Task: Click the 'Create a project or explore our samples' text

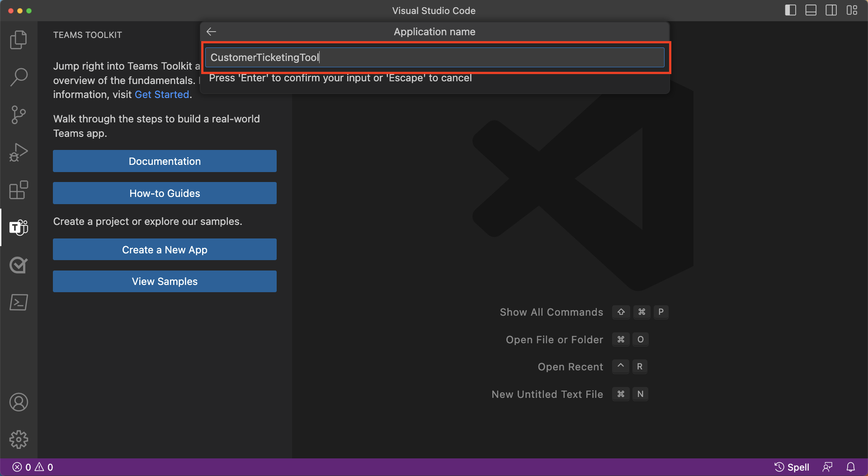Action: click(147, 221)
